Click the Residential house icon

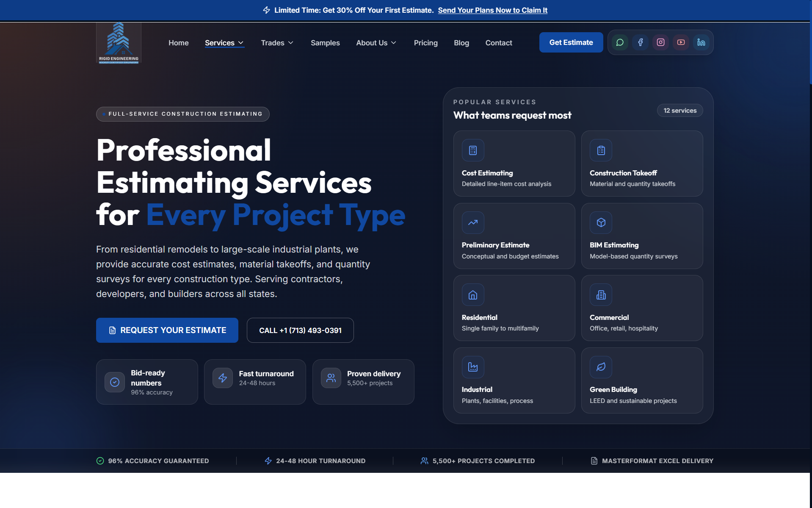tap(473, 295)
